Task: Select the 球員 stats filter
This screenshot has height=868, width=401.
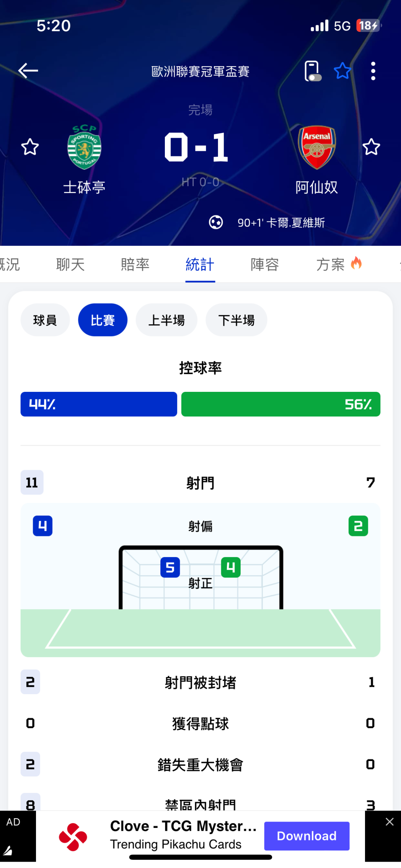Action: pos(45,320)
